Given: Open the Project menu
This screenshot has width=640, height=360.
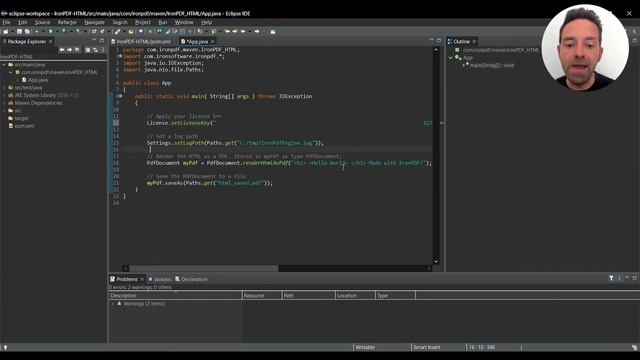Looking at the screenshot, I should pyautogui.click(x=143, y=22).
